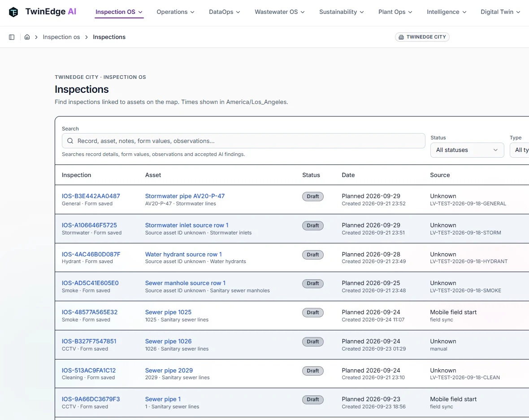The width and height of the screenshot is (529, 420).
Task: Open asset Sewer pipe 1026
Action: tap(169, 341)
